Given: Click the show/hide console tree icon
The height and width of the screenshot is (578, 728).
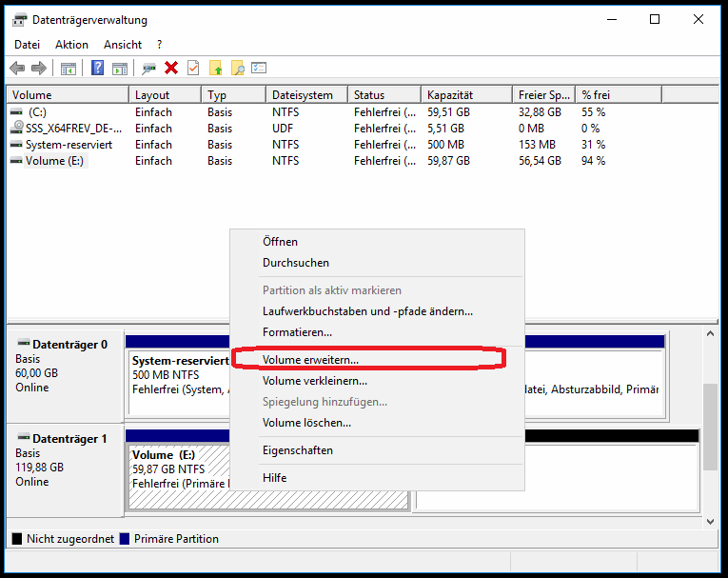Looking at the screenshot, I should [x=68, y=69].
